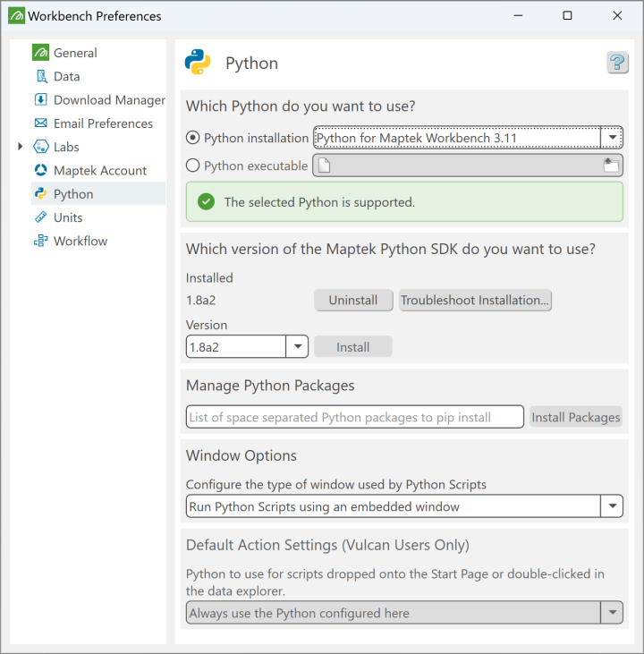Screen dimensions: 644x654
Task: Click the Data category icon
Action: click(x=40, y=77)
